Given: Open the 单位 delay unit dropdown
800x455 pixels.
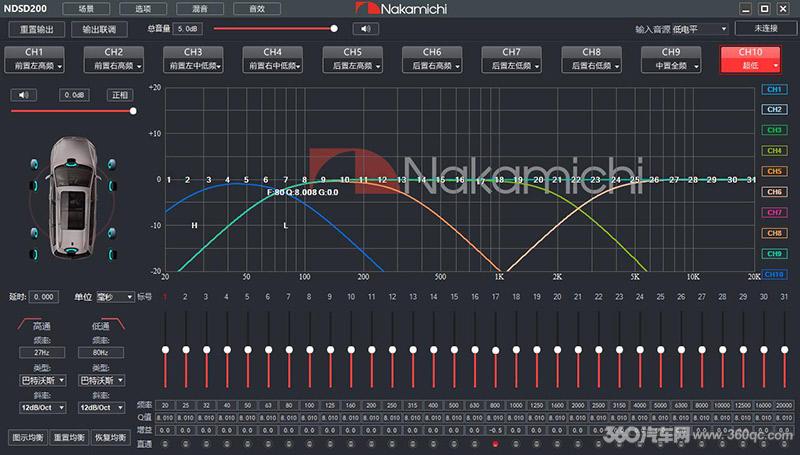Looking at the screenshot, I should tap(115, 297).
